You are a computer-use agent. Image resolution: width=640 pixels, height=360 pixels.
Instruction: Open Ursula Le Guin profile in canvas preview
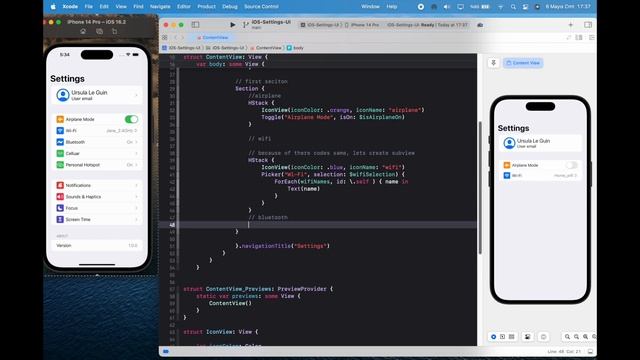[540, 143]
